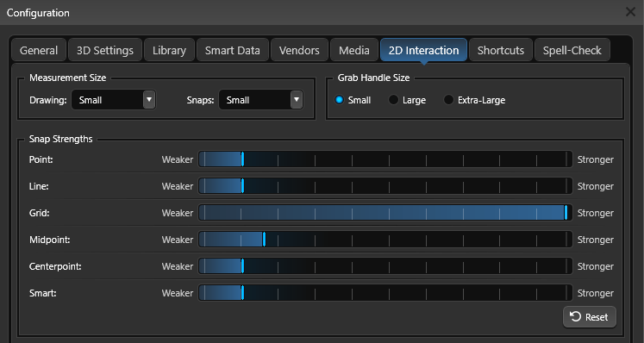644x343 pixels.
Task: Open the Media tab
Action: [354, 50]
